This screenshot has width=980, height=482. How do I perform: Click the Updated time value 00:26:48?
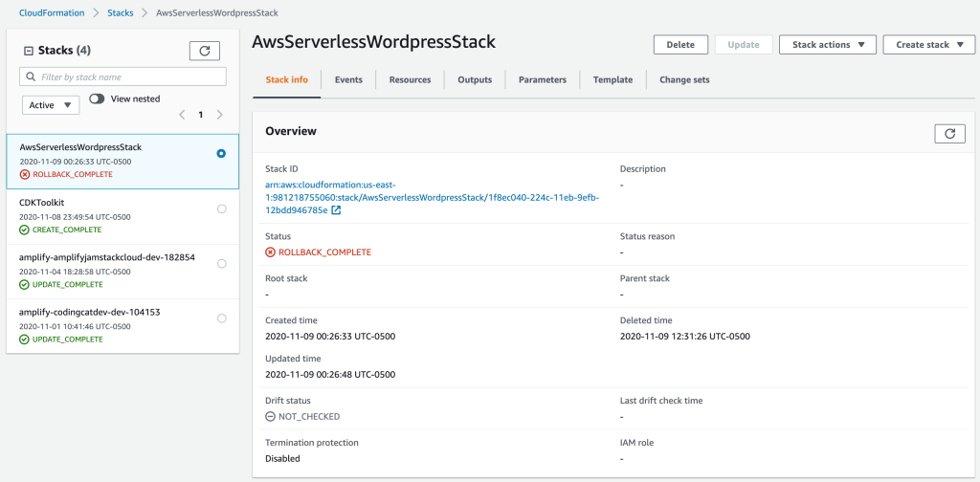[x=330, y=375]
